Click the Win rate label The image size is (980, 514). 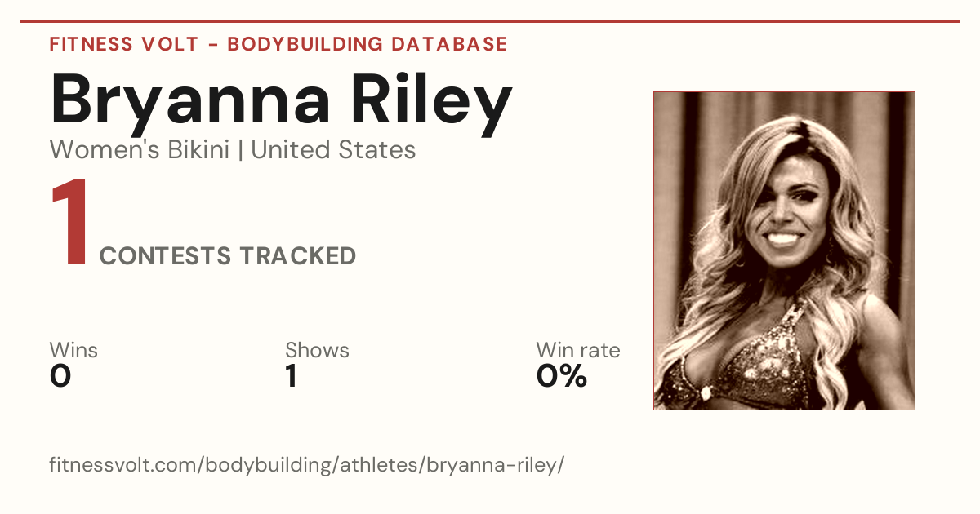click(578, 351)
